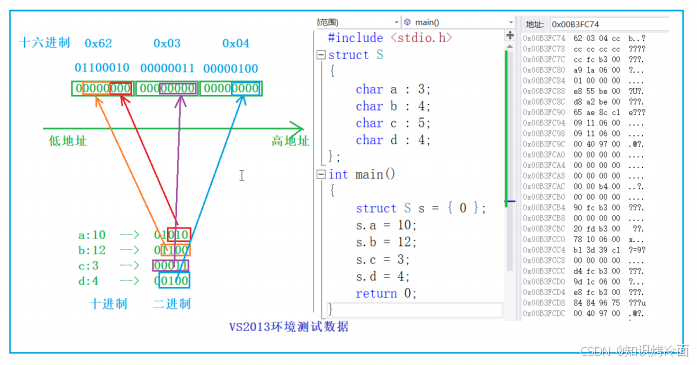Select memory row at address 0x00B3FCB4
The height and width of the screenshot is (365, 697).
point(584,208)
